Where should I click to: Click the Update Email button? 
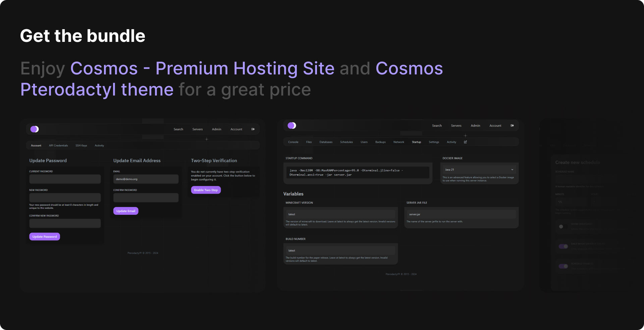[126, 211]
